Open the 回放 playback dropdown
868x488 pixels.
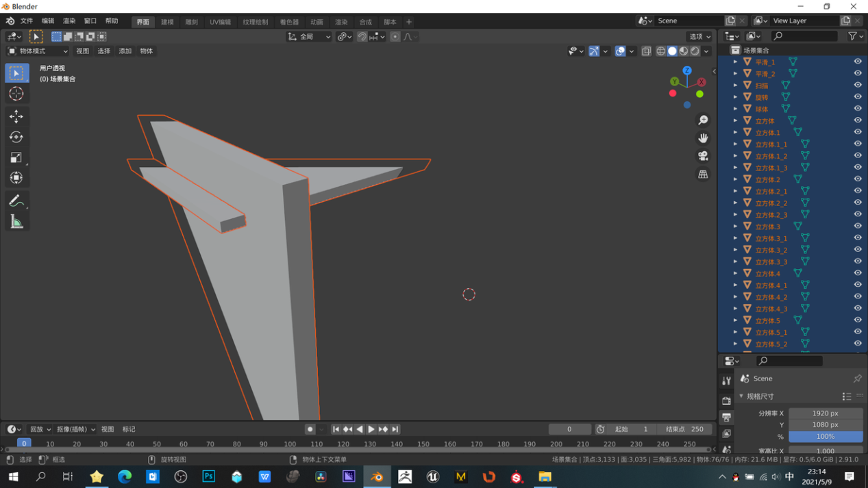(x=40, y=429)
